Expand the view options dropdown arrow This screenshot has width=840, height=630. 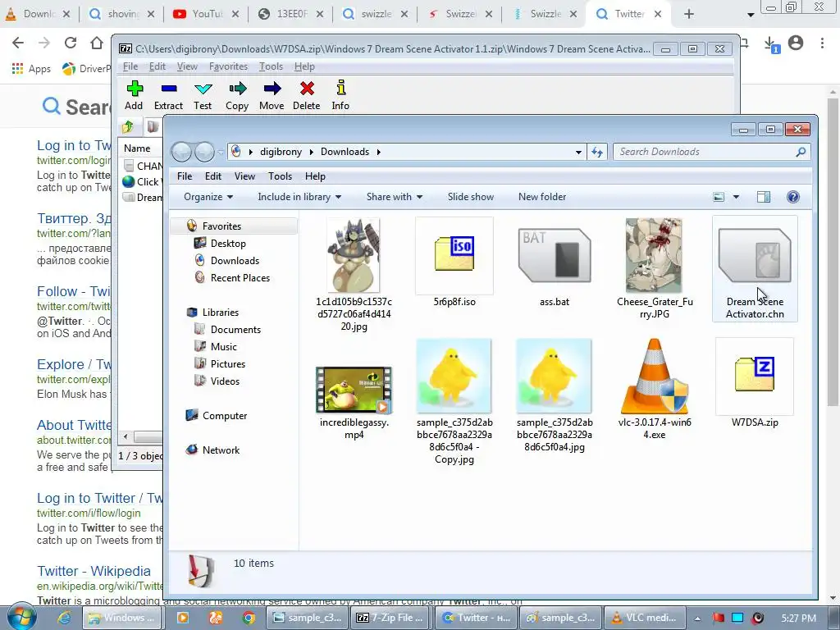click(736, 197)
